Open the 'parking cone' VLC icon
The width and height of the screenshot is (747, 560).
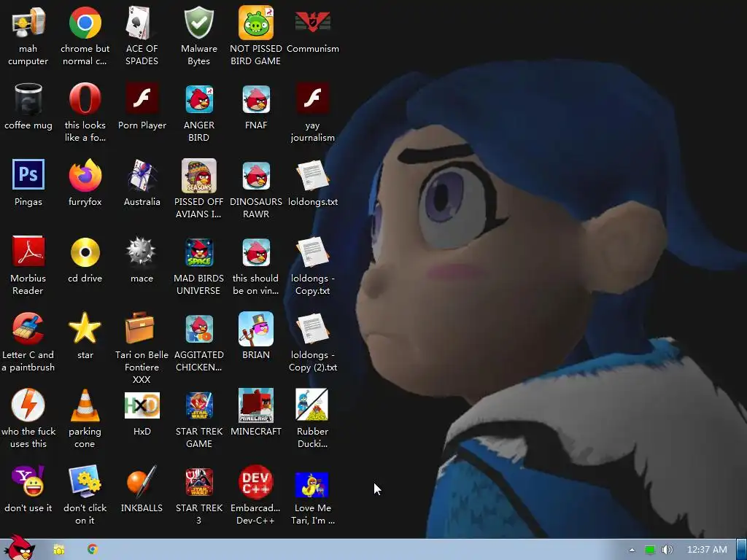coord(85,405)
